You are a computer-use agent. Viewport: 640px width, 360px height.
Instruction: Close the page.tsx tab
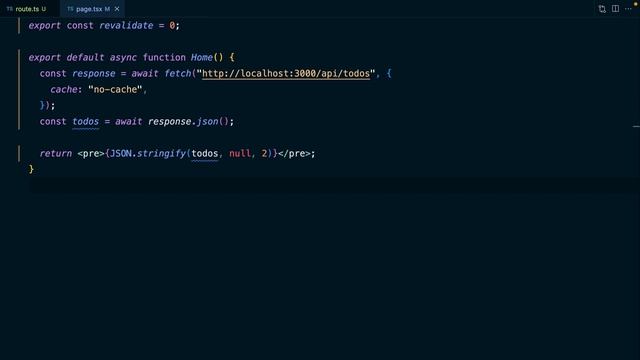(x=117, y=9)
